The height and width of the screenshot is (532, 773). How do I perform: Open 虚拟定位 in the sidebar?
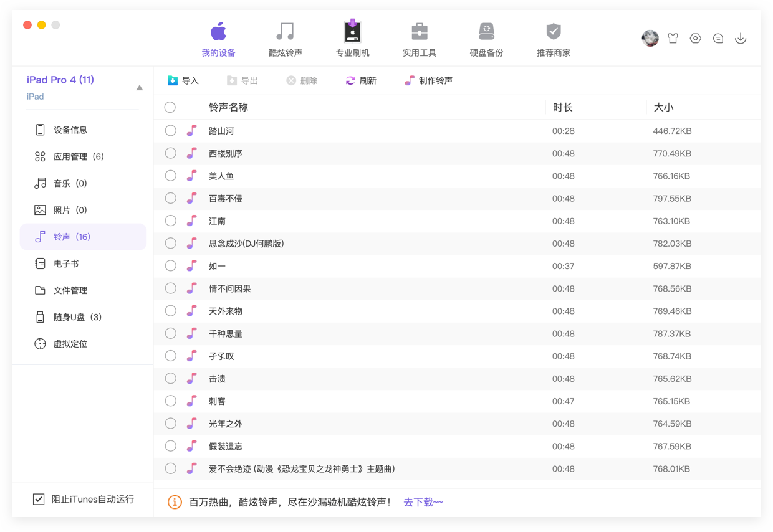tap(84, 344)
